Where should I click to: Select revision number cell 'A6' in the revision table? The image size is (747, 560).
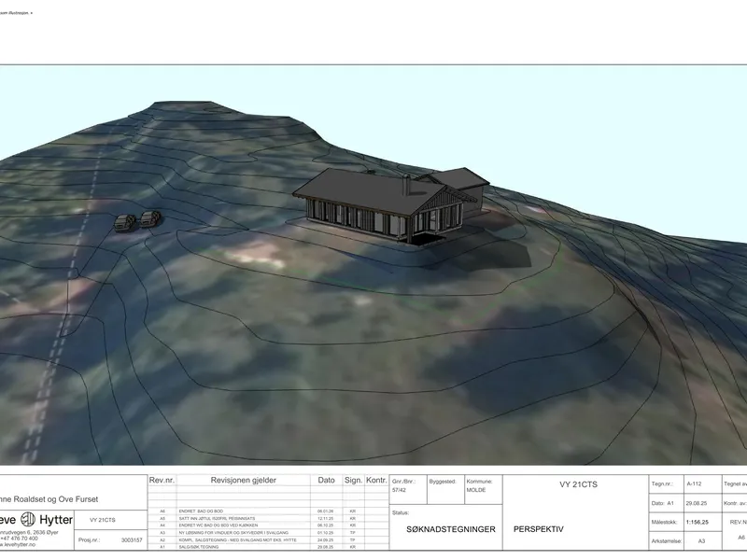click(x=162, y=511)
